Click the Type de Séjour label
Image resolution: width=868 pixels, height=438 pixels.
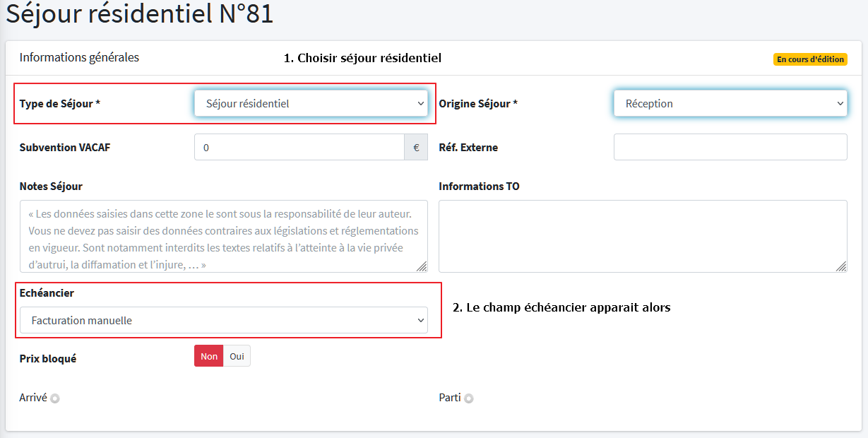60,103
